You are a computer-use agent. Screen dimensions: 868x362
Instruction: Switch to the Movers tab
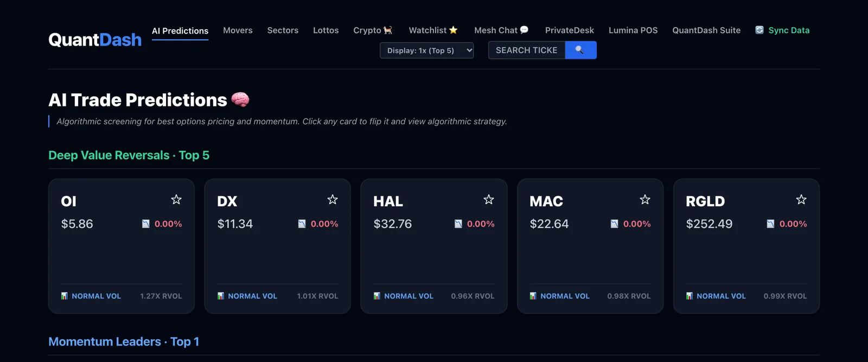click(x=238, y=30)
